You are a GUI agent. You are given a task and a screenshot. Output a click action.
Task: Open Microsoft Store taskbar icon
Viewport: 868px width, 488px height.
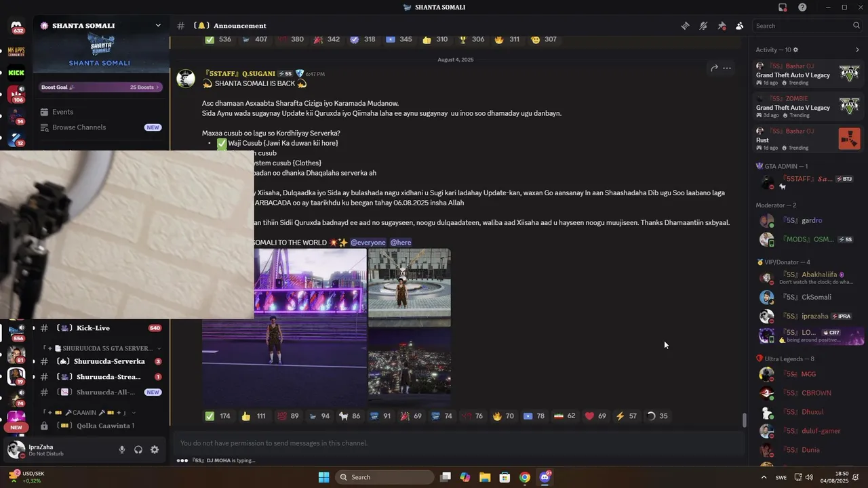(505, 477)
